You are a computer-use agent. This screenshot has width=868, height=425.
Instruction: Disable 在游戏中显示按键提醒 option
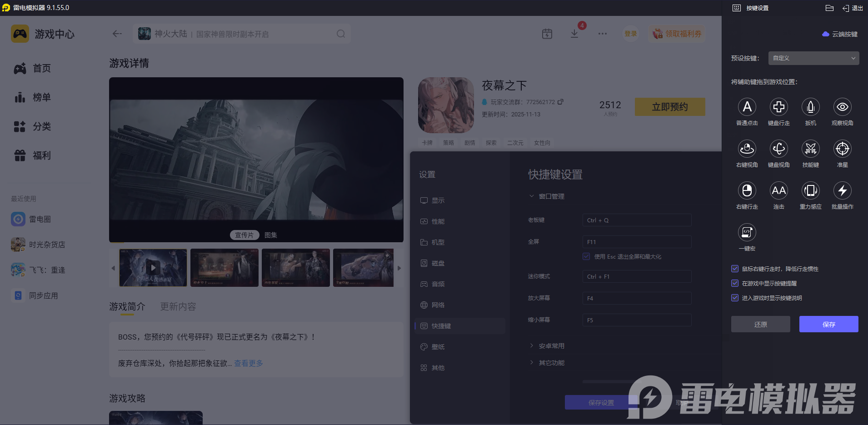tap(735, 283)
